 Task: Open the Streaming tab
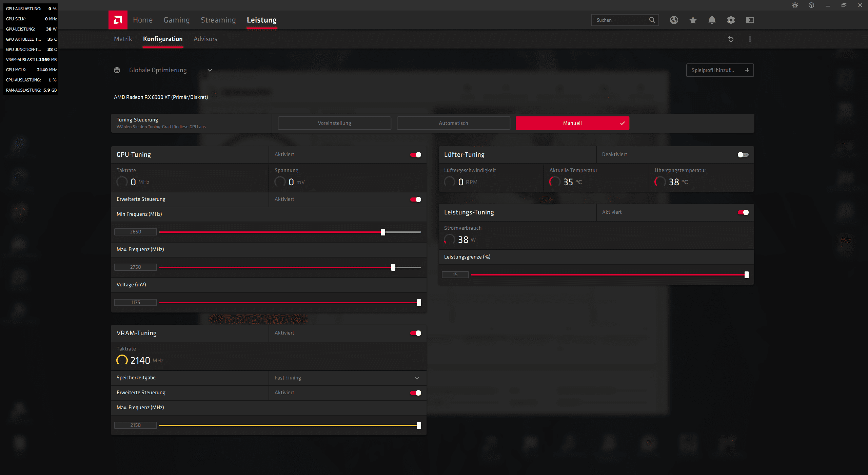(218, 20)
